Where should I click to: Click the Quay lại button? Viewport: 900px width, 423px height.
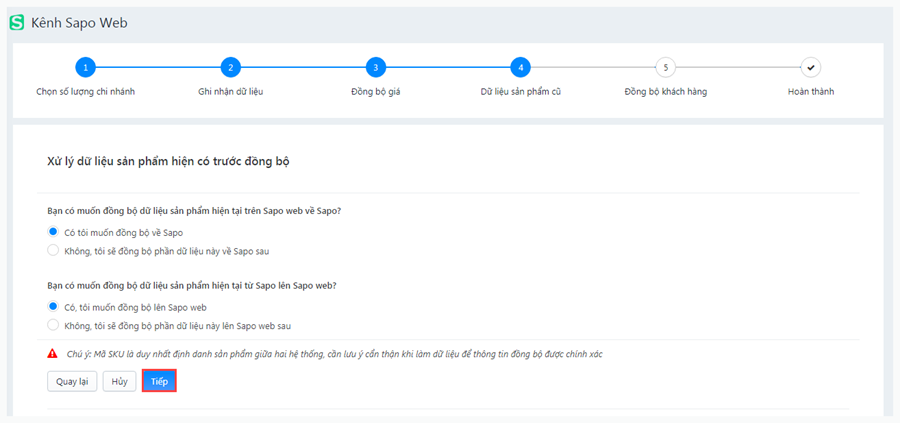72,382
